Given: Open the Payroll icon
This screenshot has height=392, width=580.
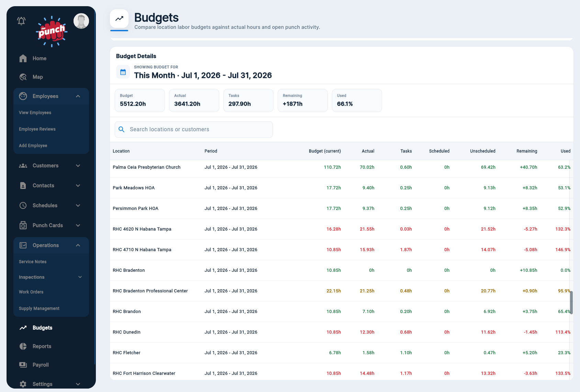Looking at the screenshot, I should click(23, 365).
